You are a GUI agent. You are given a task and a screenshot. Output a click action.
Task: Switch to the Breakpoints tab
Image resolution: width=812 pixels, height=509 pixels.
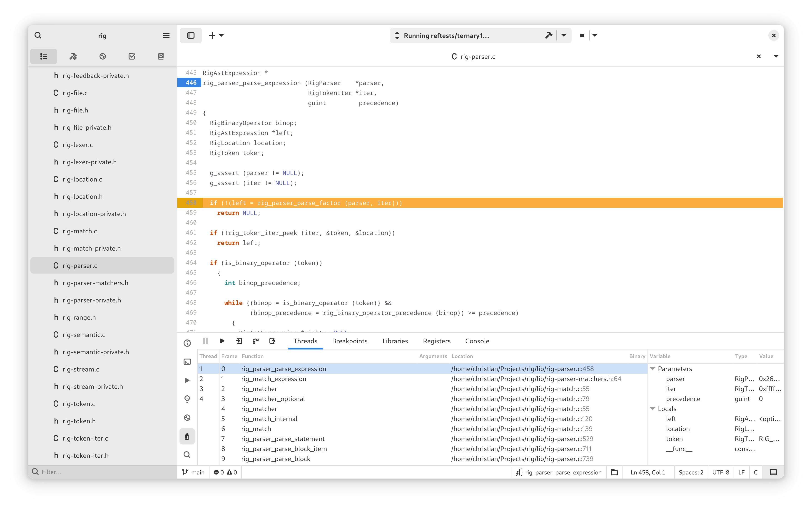click(350, 341)
